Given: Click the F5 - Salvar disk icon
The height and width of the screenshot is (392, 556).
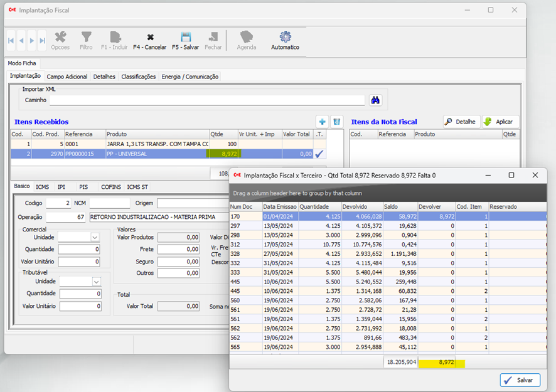Looking at the screenshot, I should [185, 38].
